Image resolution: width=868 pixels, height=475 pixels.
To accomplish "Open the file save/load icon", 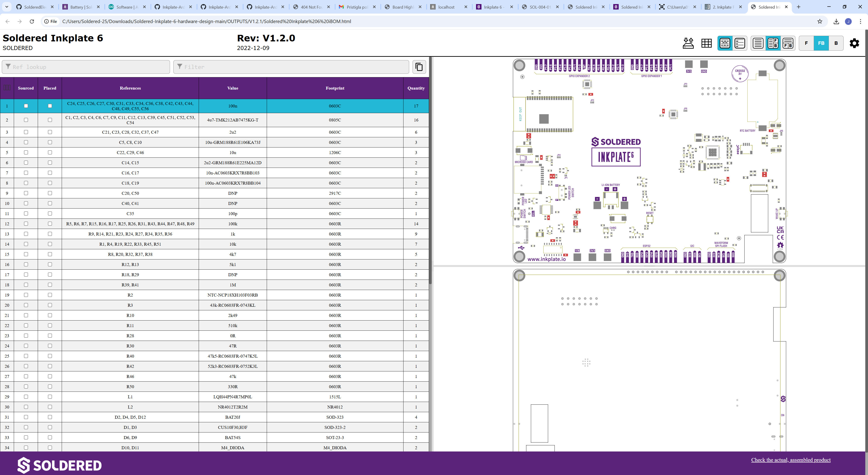I will 688,43.
